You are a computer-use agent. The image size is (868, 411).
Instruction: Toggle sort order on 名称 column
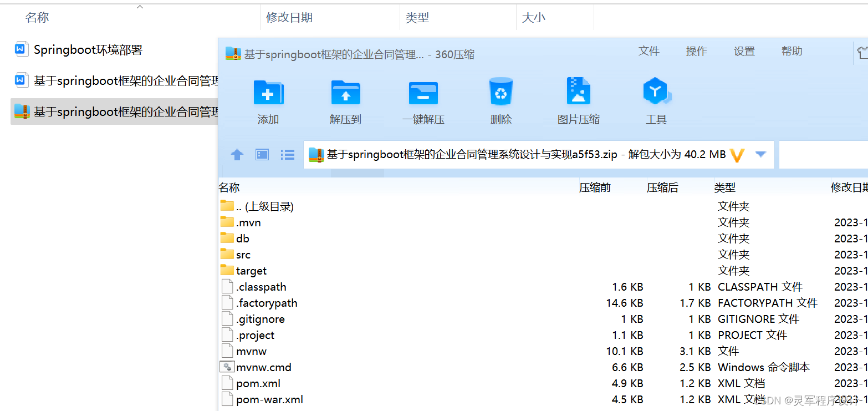tap(37, 17)
